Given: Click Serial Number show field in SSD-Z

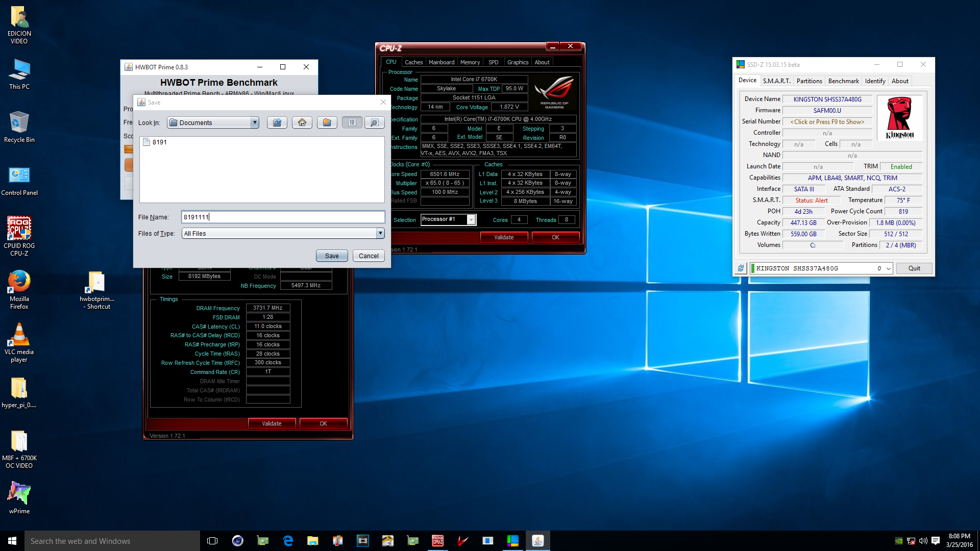Looking at the screenshot, I should (x=827, y=122).
